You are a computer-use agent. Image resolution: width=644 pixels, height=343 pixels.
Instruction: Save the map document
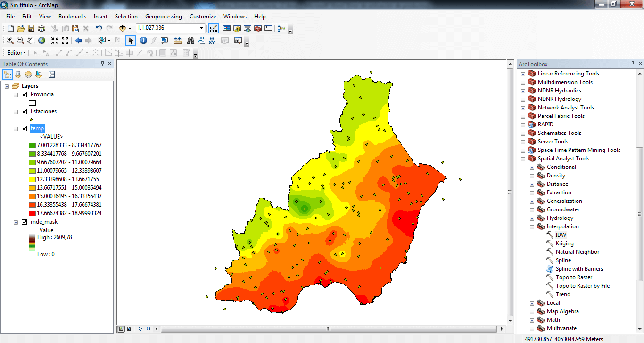(x=31, y=28)
